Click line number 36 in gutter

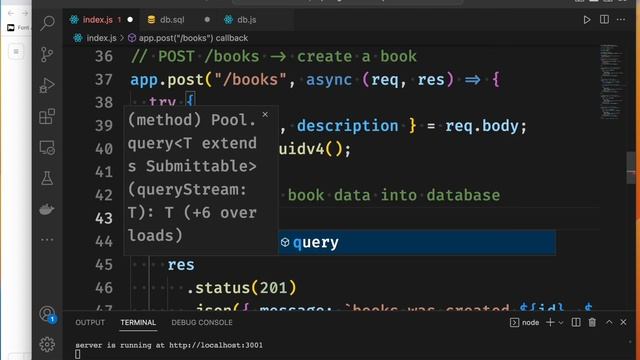(104, 56)
